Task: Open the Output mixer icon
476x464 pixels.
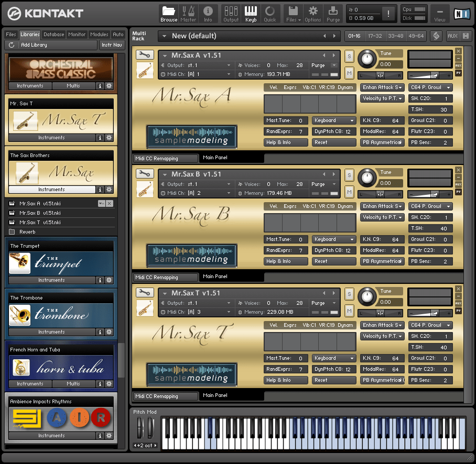Action: click(231, 14)
